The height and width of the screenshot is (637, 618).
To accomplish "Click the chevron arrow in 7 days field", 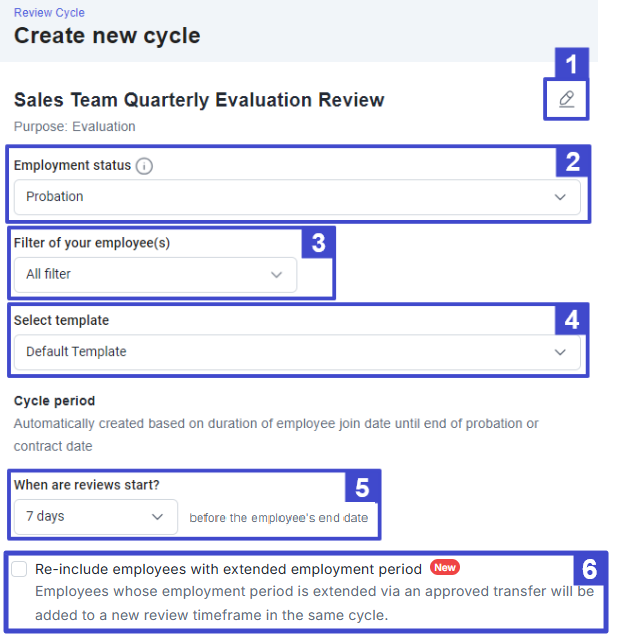I will 157,517.
